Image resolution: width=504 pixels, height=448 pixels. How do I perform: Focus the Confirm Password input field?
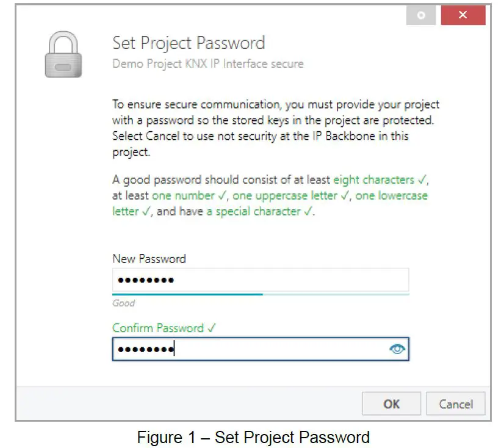click(x=250, y=349)
